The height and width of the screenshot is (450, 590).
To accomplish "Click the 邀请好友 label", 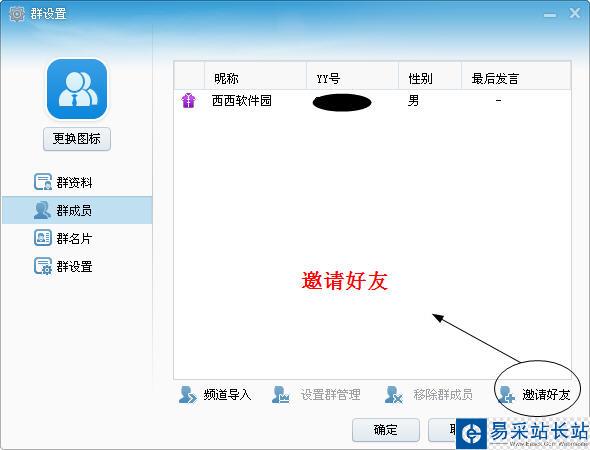I will coord(546,395).
